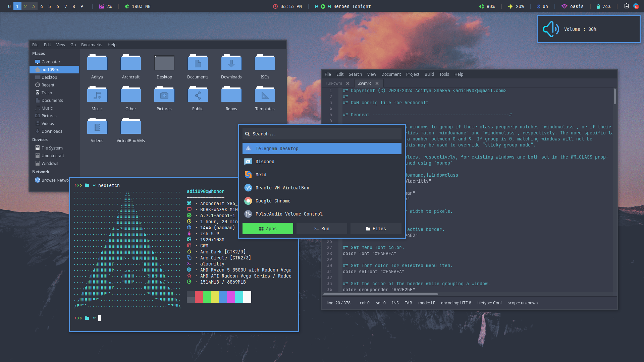Launch Discord from the app list
The image size is (644, 362).
(265, 162)
